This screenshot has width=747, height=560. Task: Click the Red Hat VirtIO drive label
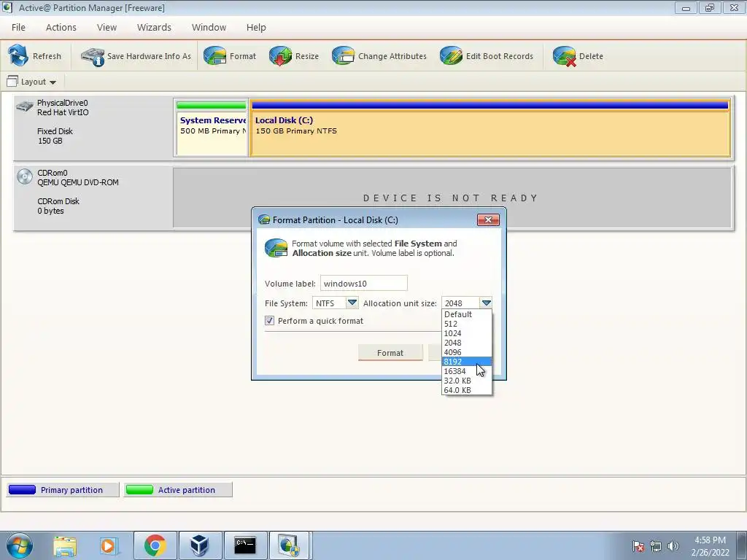(x=63, y=112)
